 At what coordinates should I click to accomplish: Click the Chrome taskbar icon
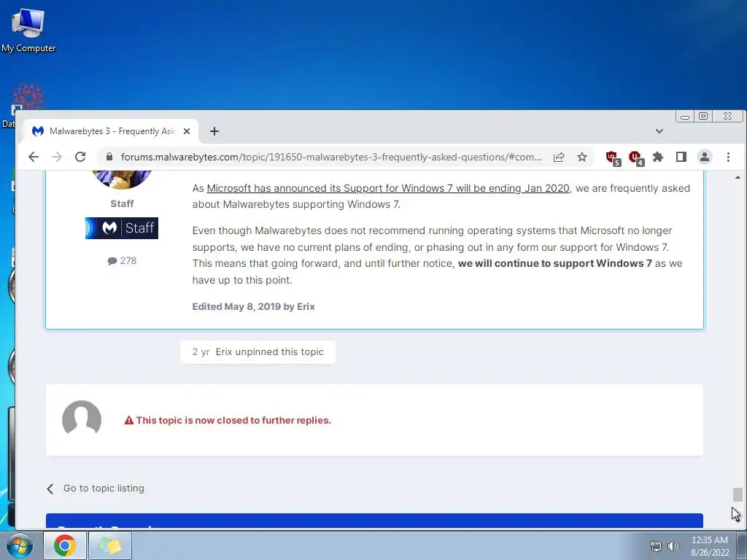(x=65, y=545)
